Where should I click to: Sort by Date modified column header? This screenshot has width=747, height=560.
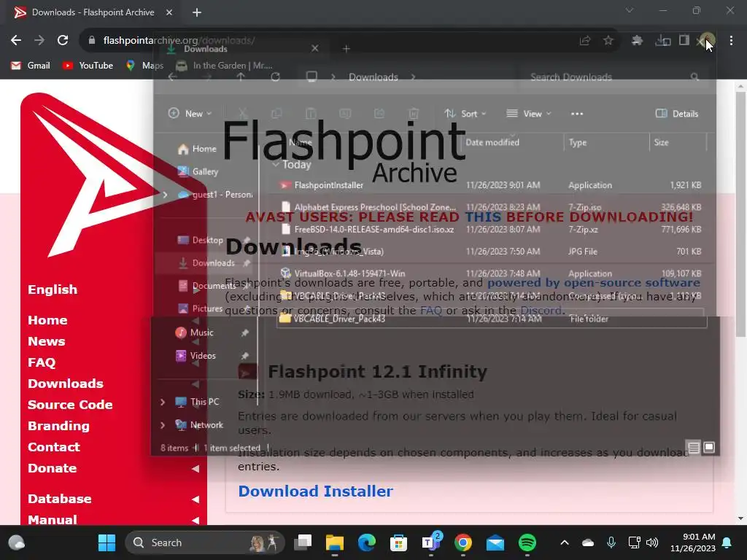click(492, 142)
